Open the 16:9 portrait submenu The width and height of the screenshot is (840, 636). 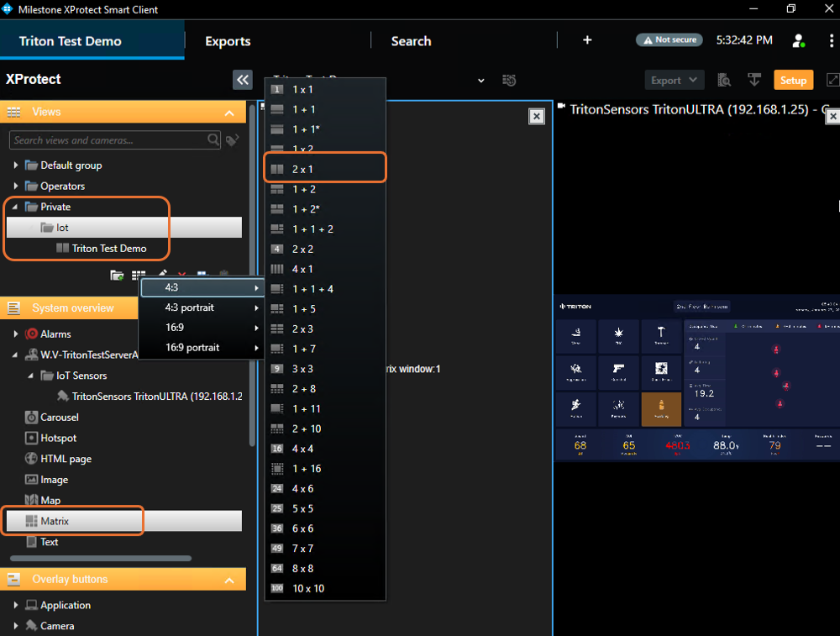coord(202,347)
